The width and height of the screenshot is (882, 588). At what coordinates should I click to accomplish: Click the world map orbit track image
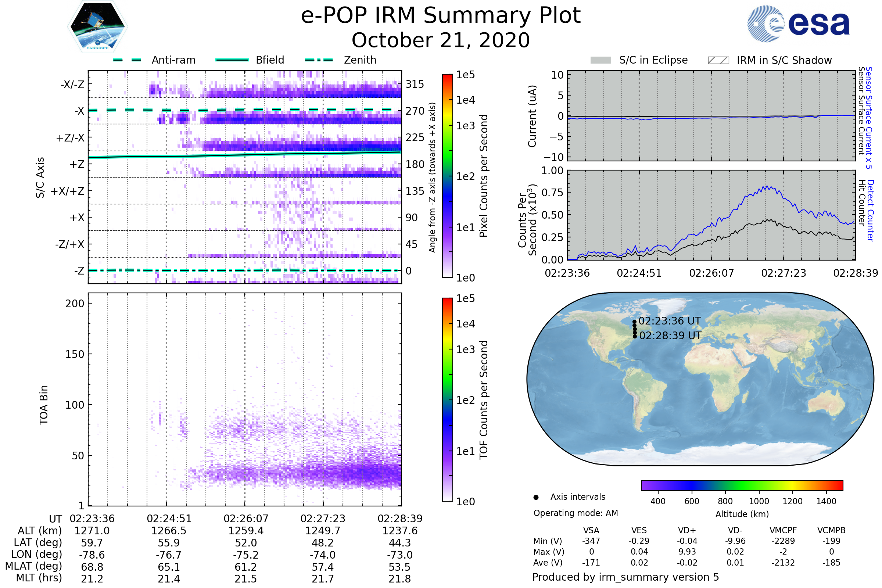click(x=700, y=379)
